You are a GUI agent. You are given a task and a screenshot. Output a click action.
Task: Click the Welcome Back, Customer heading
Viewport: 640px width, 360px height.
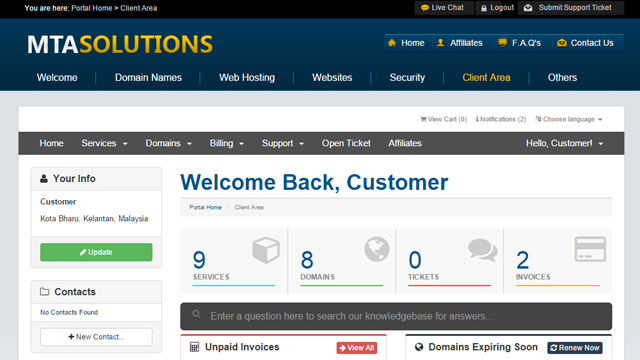(314, 182)
